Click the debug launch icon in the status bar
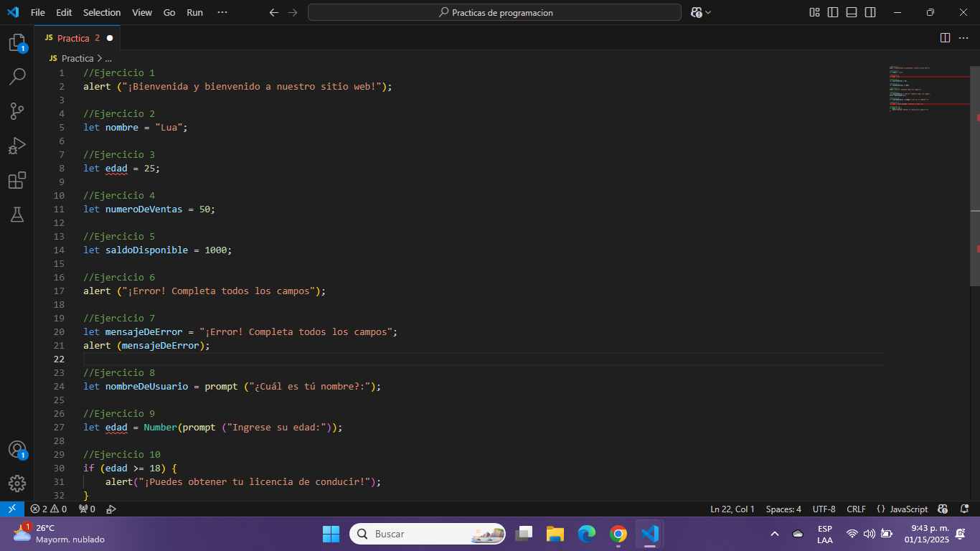The height and width of the screenshot is (551, 980). (x=111, y=509)
